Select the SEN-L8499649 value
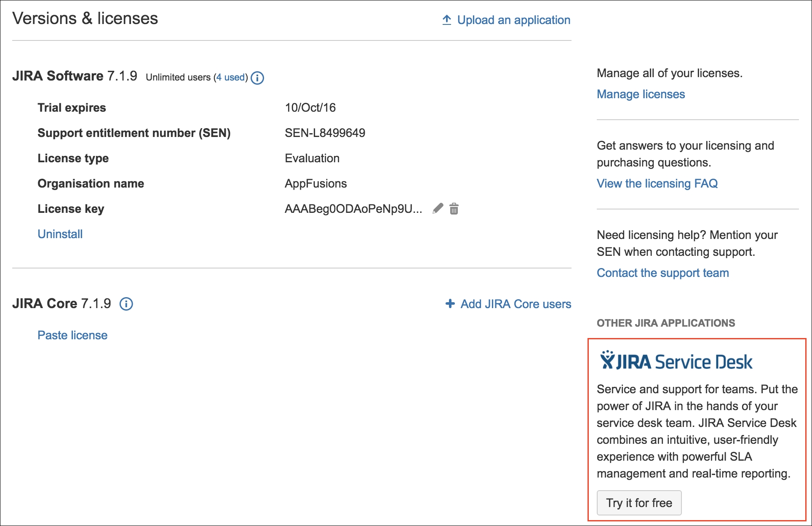Image resolution: width=812 pixels, height=526 pixels. point(325,133)
